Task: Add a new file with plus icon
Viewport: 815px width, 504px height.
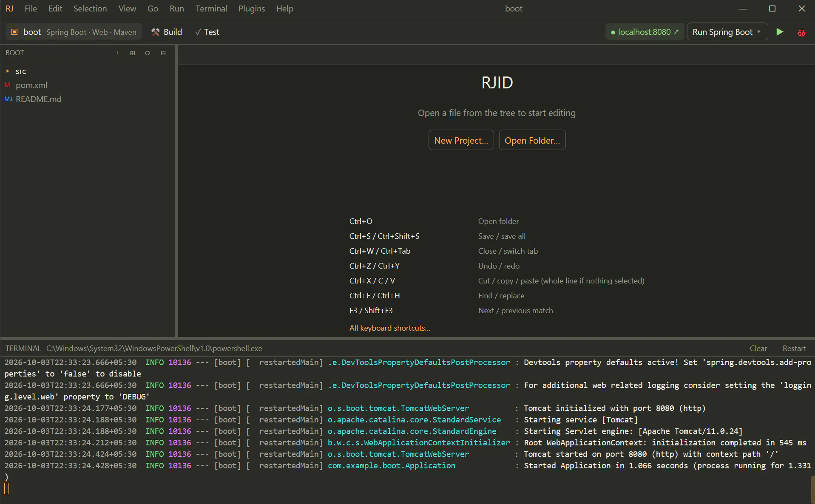Action: pos(117,53)
